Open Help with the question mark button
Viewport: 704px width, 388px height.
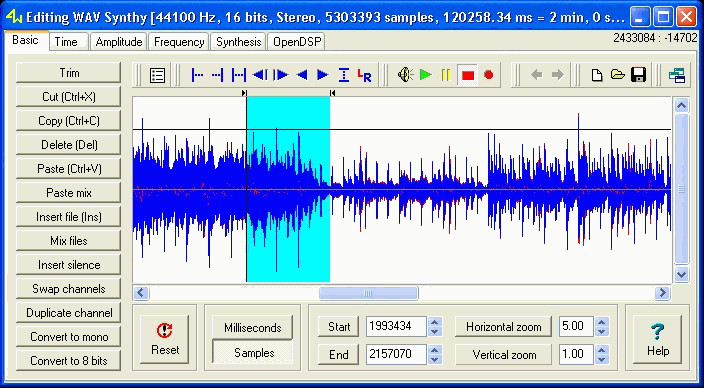tap(657, 340)
